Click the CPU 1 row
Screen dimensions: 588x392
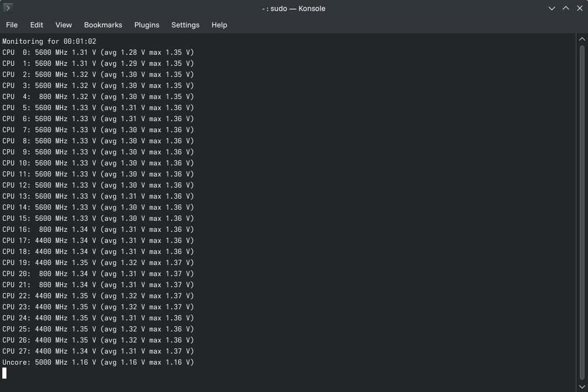coord(98,63)
